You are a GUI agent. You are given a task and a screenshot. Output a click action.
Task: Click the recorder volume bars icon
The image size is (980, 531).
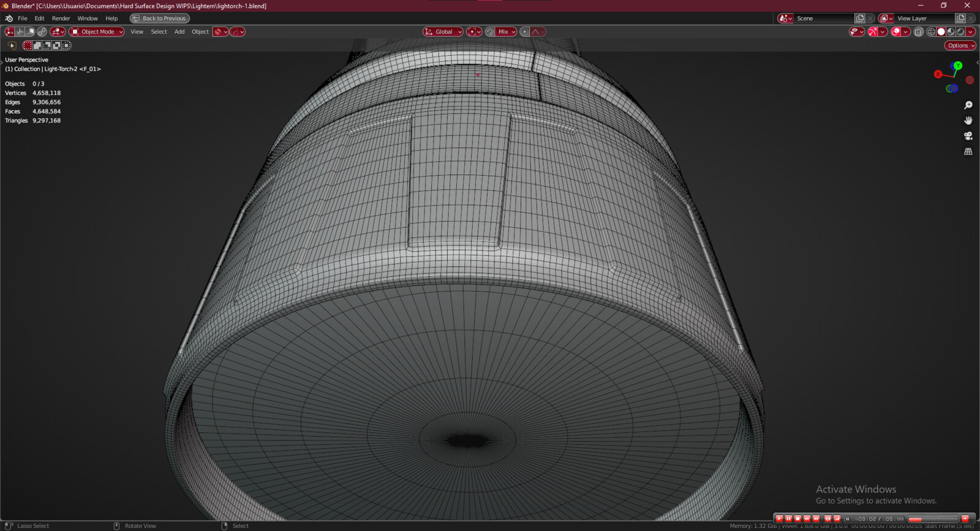point(837,519)
